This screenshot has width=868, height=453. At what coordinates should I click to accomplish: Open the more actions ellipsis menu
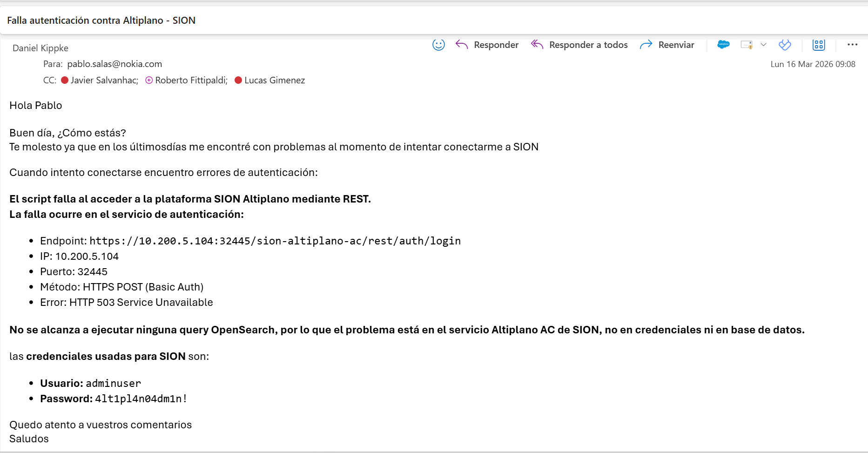[x=852, y=45]
